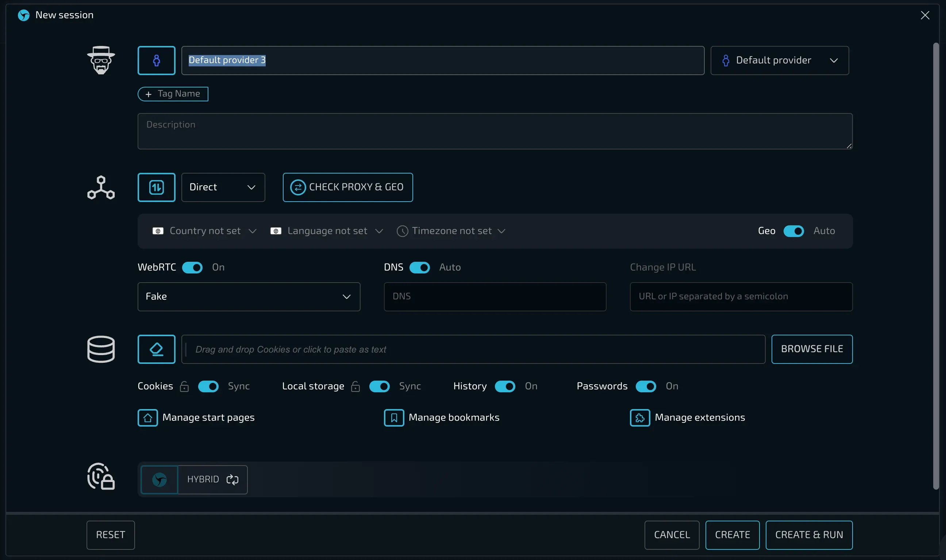Click the Cookies lock icon
The width and height of the screenshot is (946, 560).
coord(184,386)
